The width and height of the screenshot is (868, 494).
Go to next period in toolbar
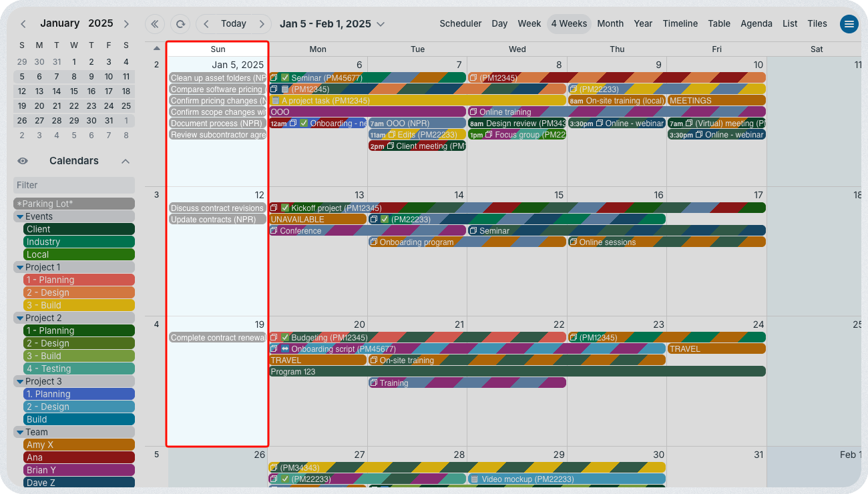pyautogui.click(x=262, y=24)
